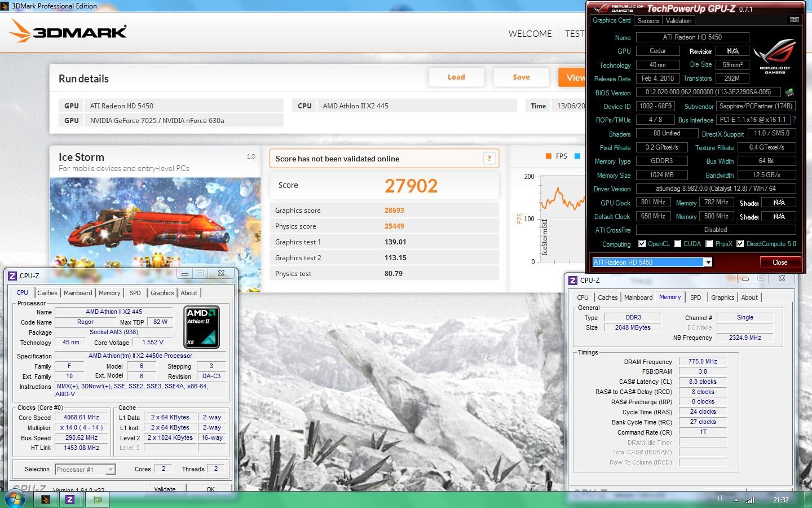The height and width of the screenshot is (508, 812).
Task: Click the GPU-Z Name field ATI Radeon HD 5450
Action: tap(692, 37)
